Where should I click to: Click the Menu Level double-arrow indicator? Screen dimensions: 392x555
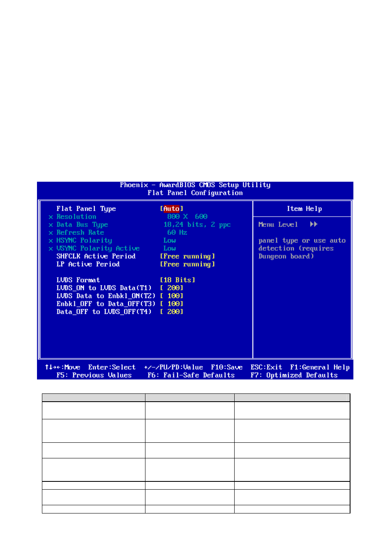[x=314, y=224]
